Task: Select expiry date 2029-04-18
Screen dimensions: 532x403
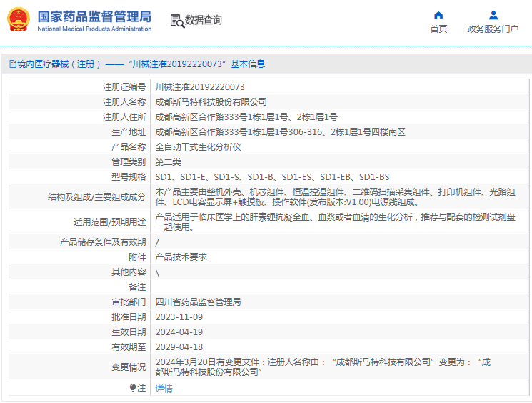Action: click(x=179, y=347)
